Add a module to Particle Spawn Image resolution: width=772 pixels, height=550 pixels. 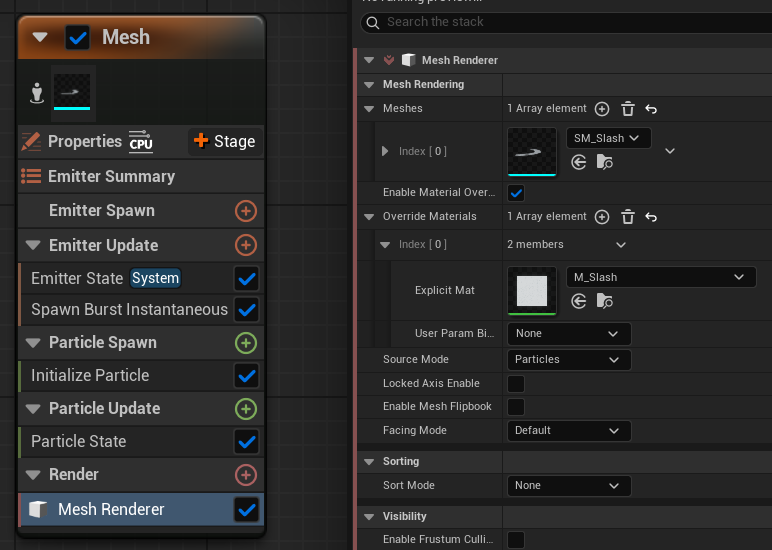(x=245, y=343)
